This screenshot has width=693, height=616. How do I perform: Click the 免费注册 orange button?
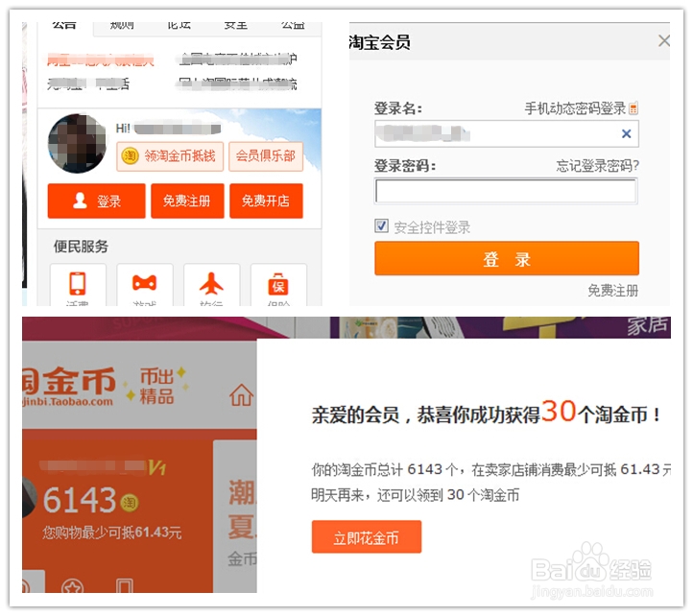pyautogui.click(x=187, y=201)
